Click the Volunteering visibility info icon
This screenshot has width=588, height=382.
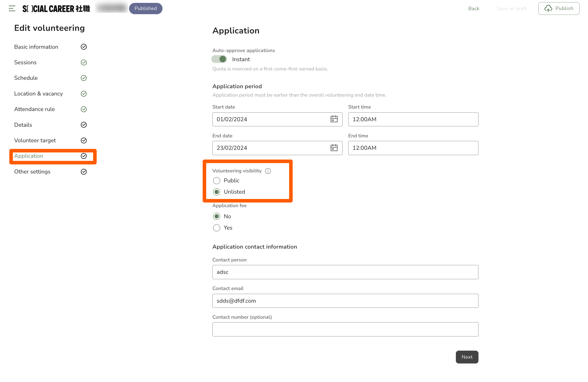click(x=268, y=171)
